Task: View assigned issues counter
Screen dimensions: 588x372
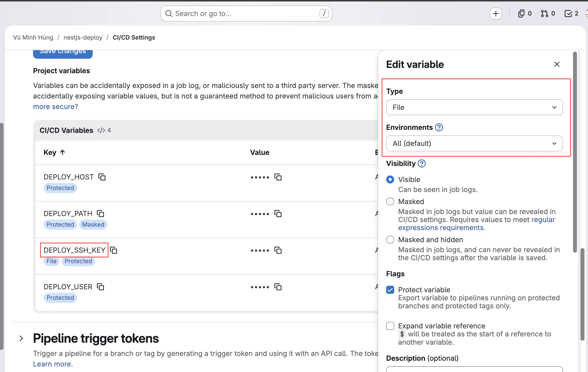Action: tap(525, 14)
